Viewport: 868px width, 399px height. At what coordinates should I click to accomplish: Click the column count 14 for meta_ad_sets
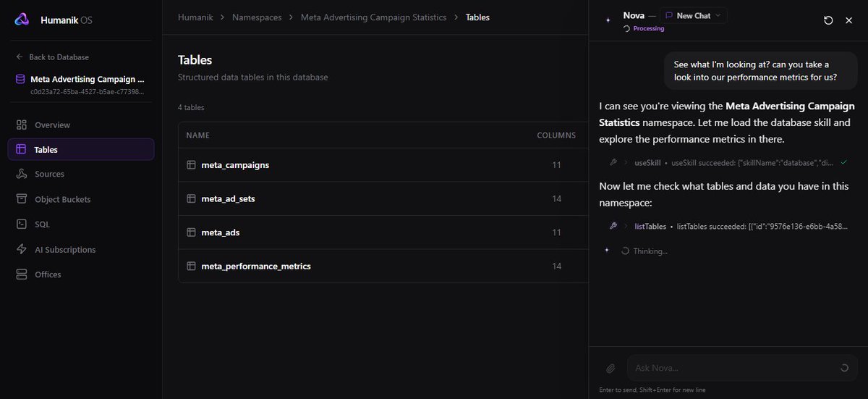pyautogui.click(x=556, y=198)
